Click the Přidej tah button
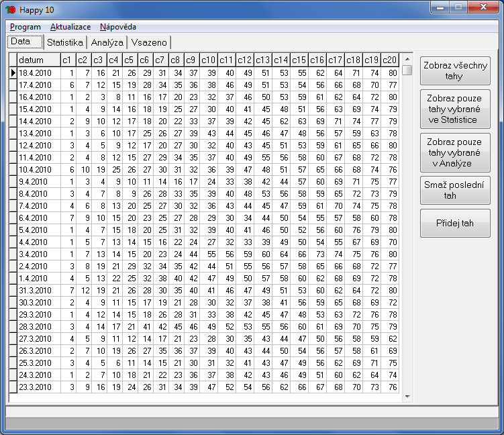This screenshot has height=435, width=504. coord(455,223)
